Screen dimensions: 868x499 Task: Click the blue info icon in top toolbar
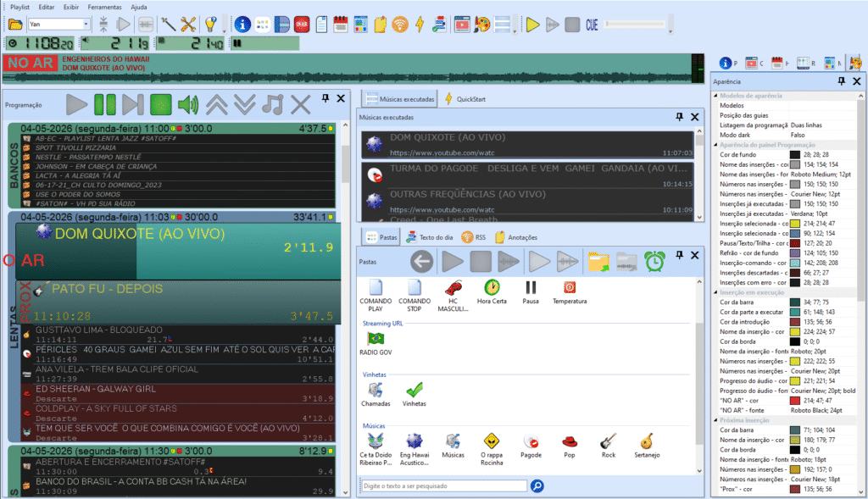[242, 25]
